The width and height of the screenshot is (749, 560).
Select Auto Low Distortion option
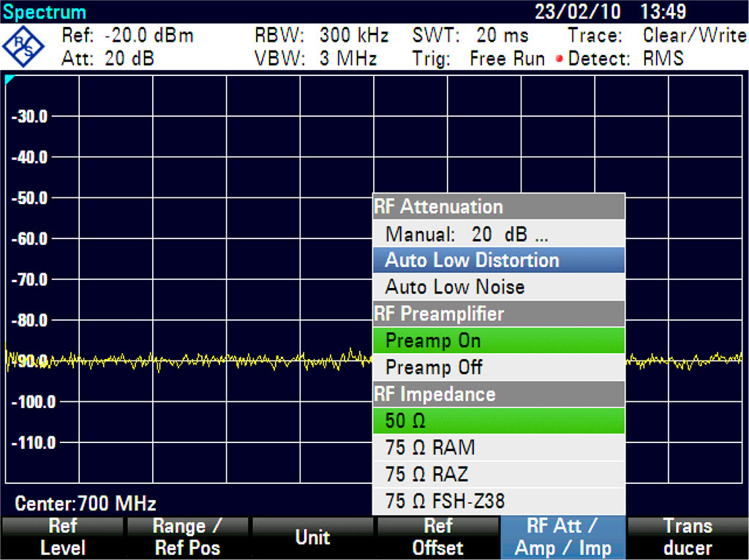coord(499,260)
